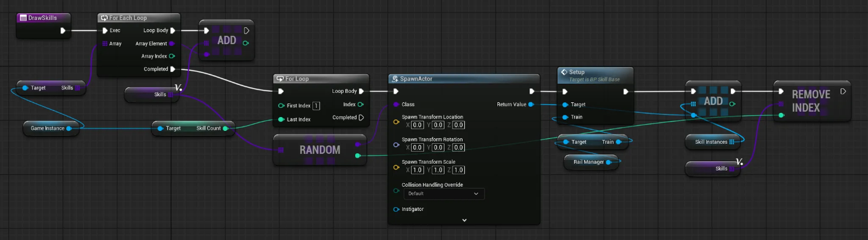The height and width of the screenshot is (240, 868).
Task: Click the DrawSkills exec output pin
Action: [63, 30]
